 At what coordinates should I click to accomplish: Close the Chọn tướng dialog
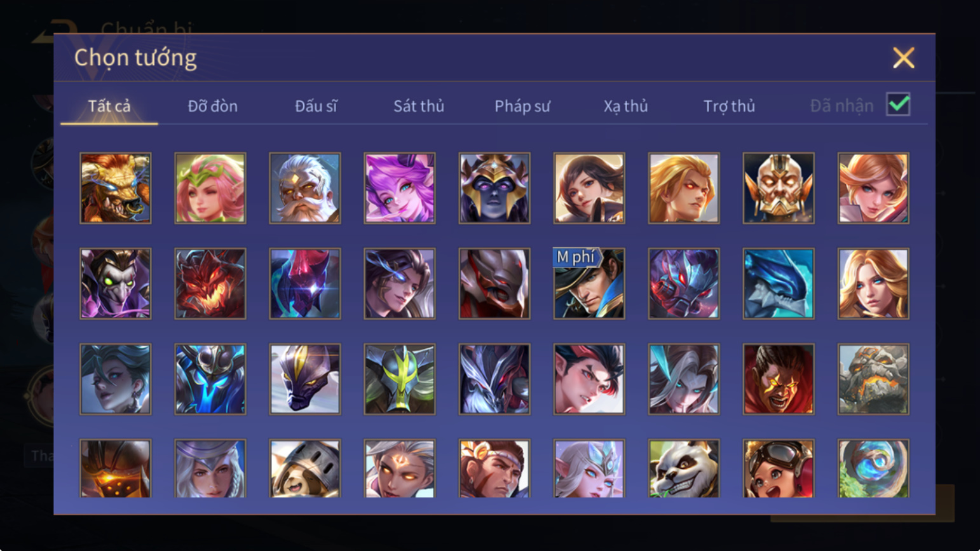(903, 58)
